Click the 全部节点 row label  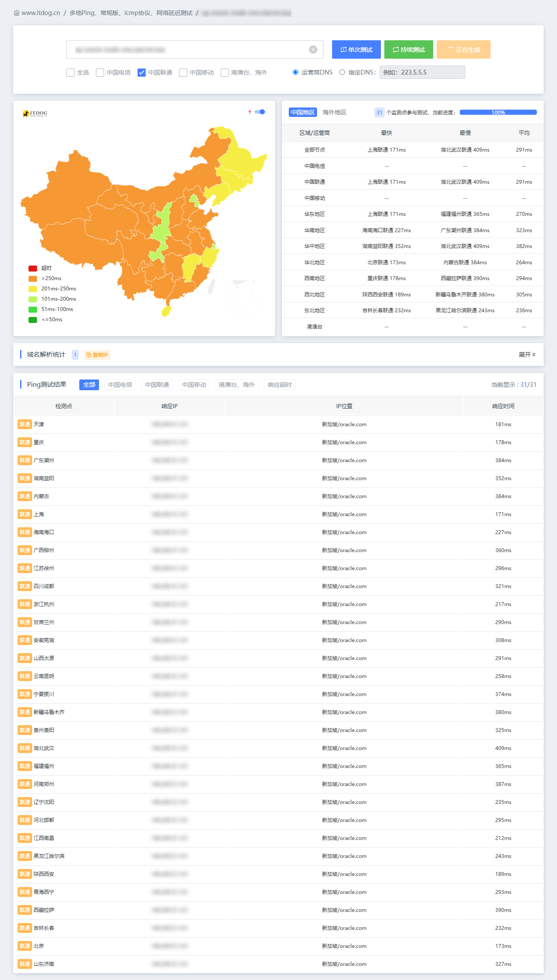coord(314,150)
